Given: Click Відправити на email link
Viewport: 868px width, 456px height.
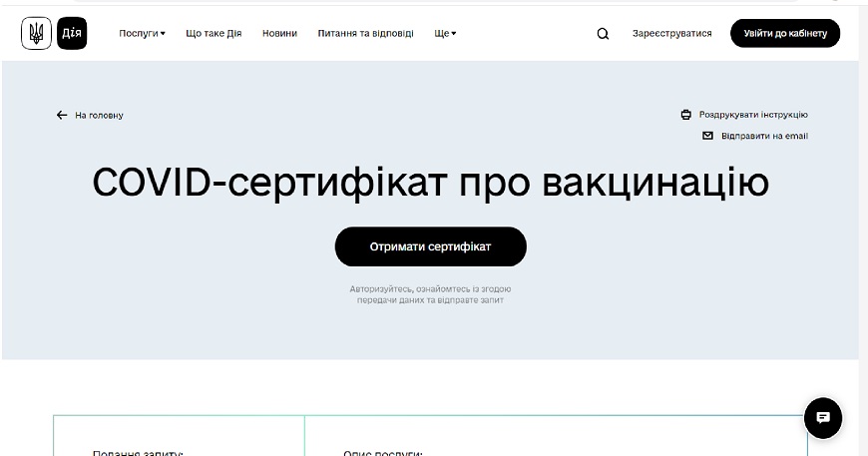Looking at the screenshot, I should (764, 136).
